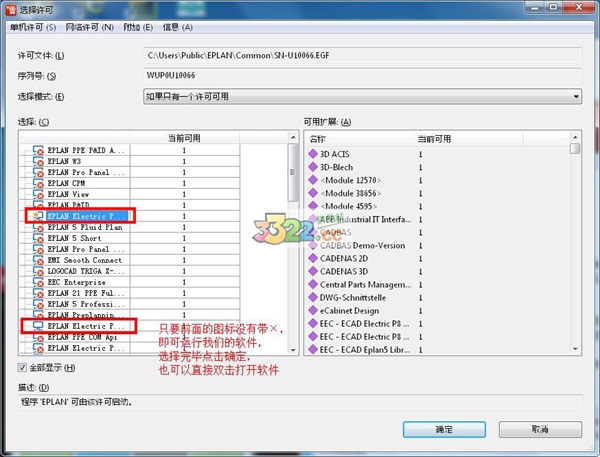Viewport: 600px width, 457px height.
Task: Click the selection list scroll down arrow
Action: (x=293, y=350)
